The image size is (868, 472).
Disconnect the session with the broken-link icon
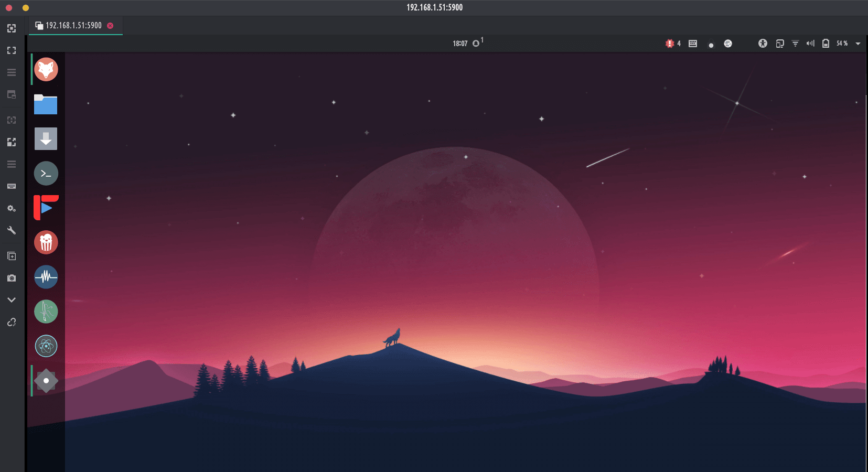(x=12, y=322)
